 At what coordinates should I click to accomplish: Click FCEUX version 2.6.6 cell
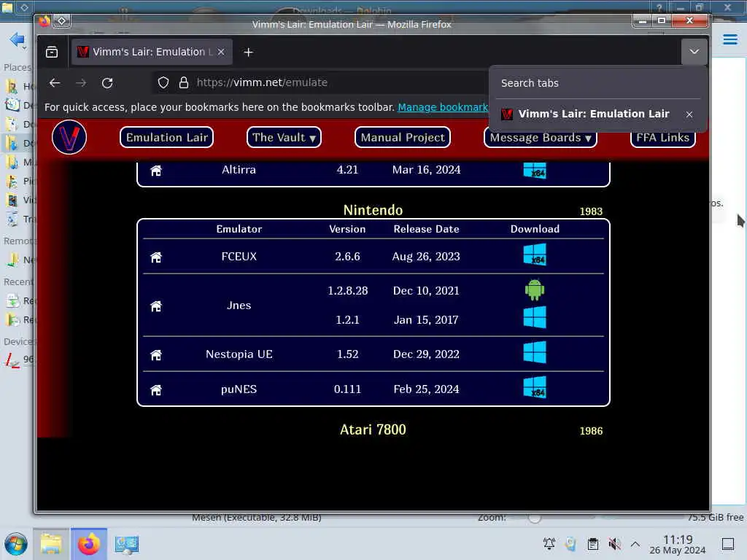coord(347,257)
